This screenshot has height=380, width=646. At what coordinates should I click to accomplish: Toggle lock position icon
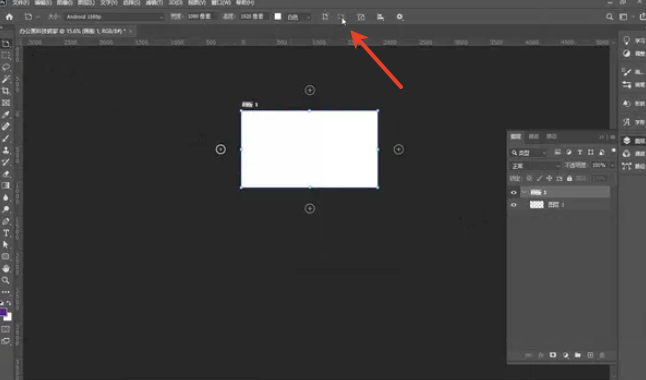click(x=549, y=178)
